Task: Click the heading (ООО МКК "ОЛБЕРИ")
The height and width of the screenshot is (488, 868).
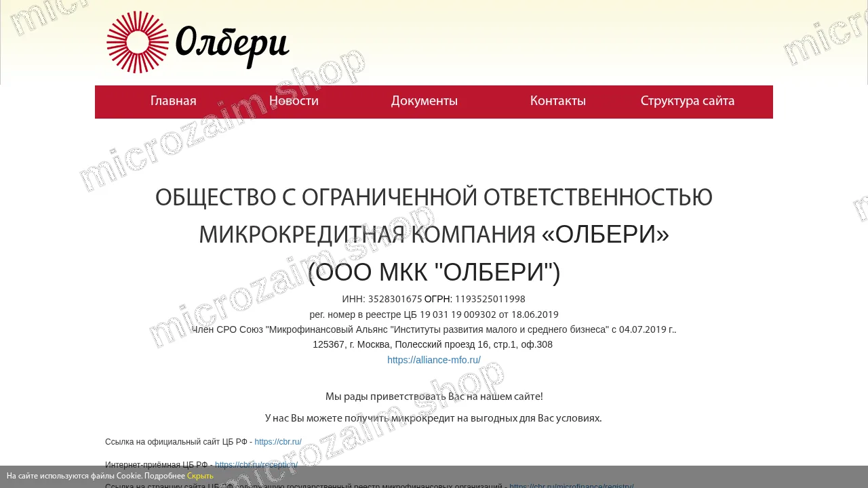Action: 434,272
